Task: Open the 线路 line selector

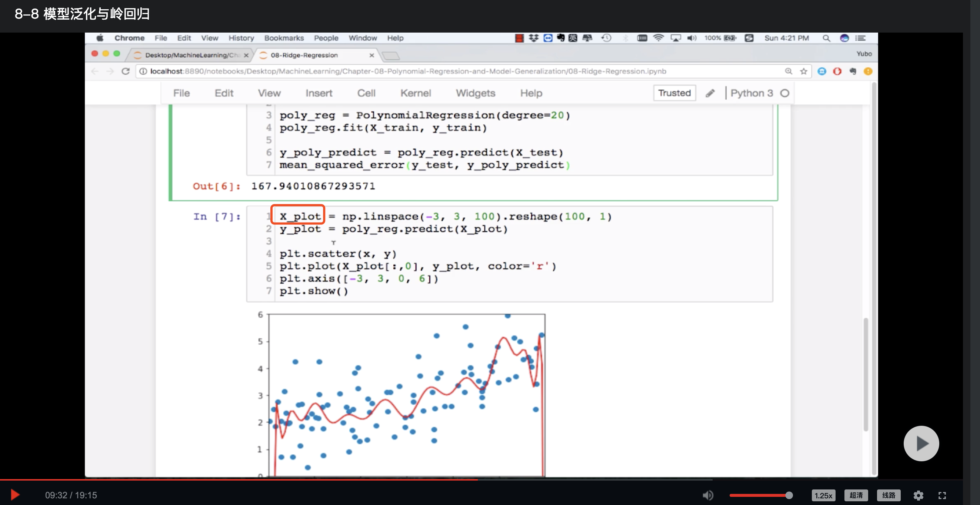Action: tap(889, 495)
